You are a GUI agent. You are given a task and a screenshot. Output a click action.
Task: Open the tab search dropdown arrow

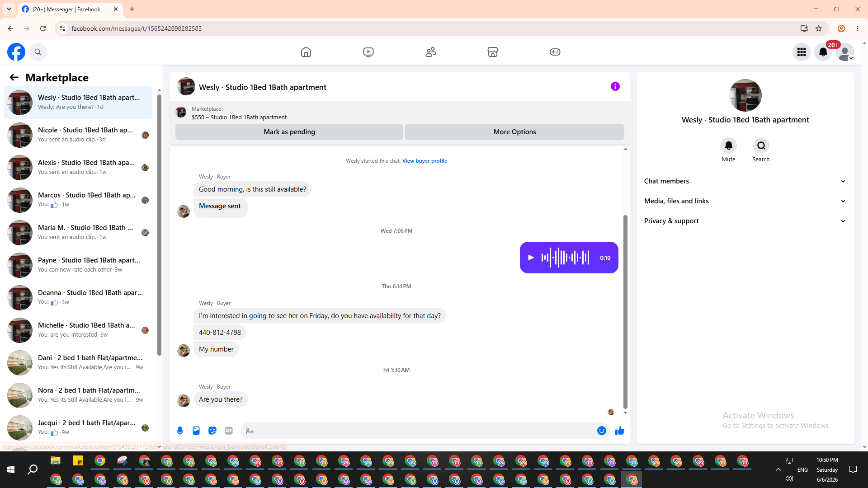coord(9,9)
